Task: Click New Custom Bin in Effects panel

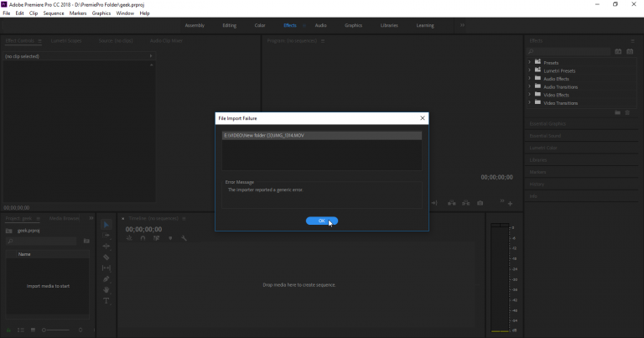Action: [x=617, y=112]
